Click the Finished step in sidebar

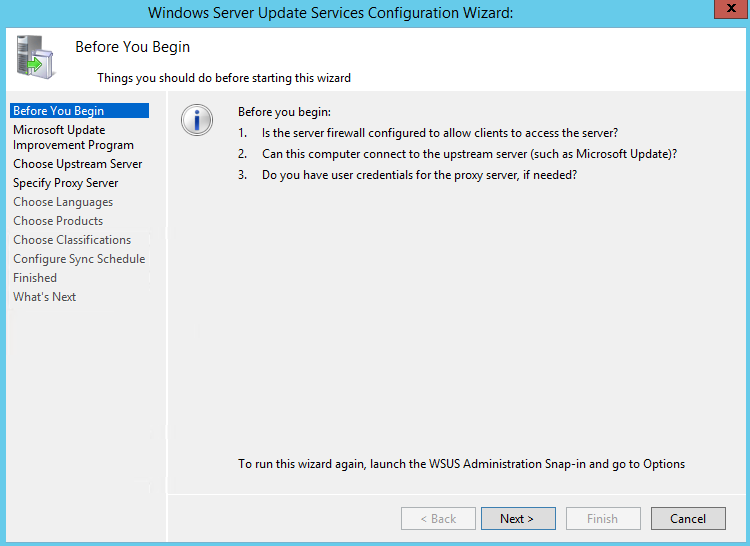point(35,278)
